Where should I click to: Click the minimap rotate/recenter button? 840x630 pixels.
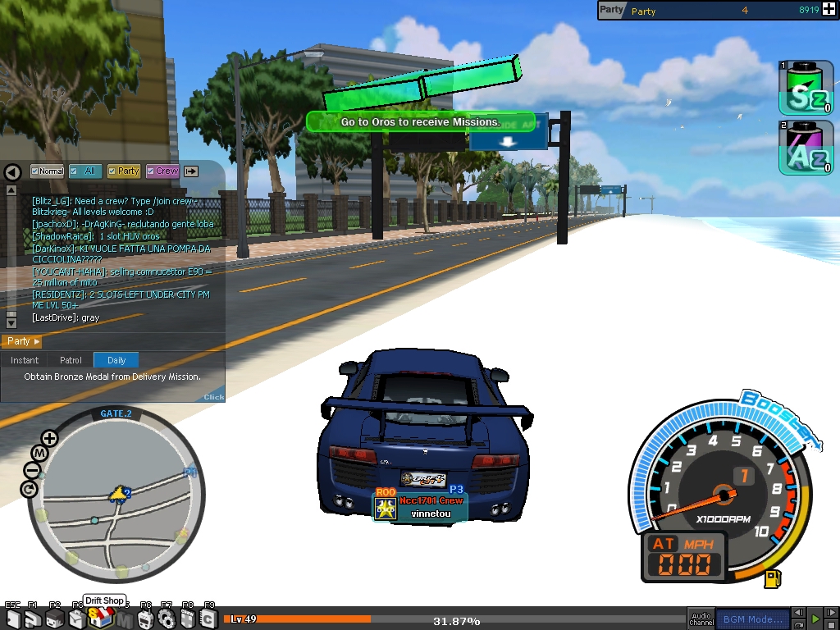[29, 489]
